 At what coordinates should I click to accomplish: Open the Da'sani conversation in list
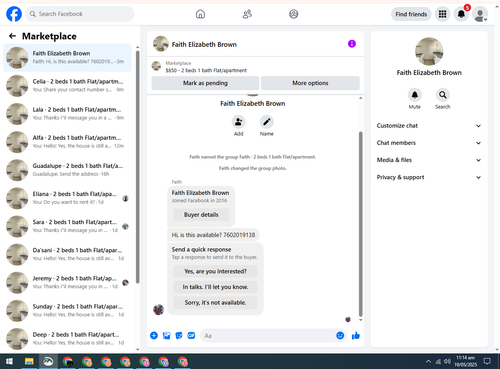pyautogui.click(x=67, y=254)
